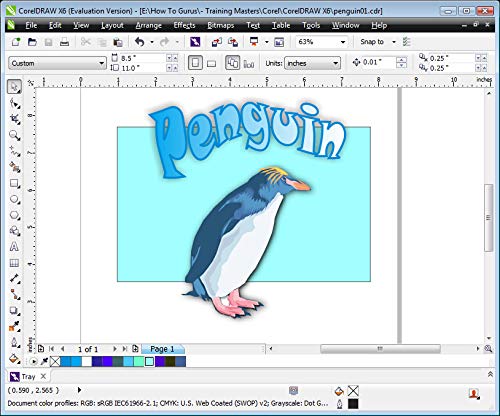Open the Search content icon
The width and height of the screenshot is (500, 416).
(195, 42)
